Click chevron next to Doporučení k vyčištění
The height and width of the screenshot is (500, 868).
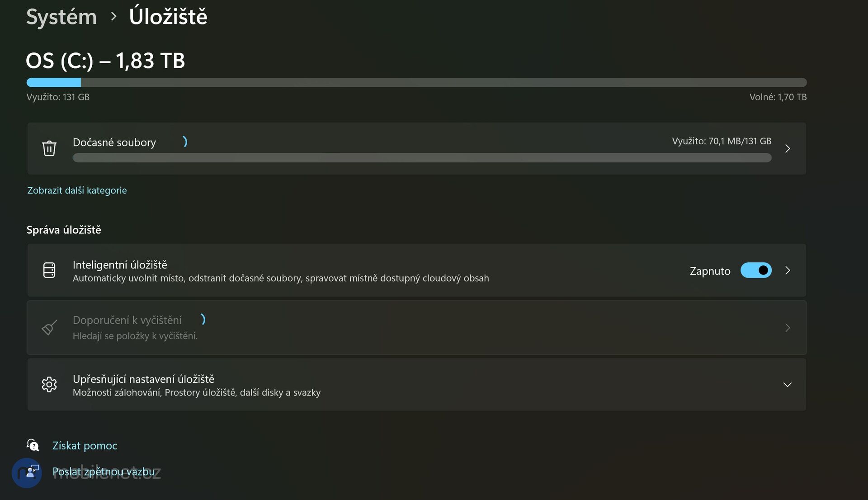(x=788, y=328)
